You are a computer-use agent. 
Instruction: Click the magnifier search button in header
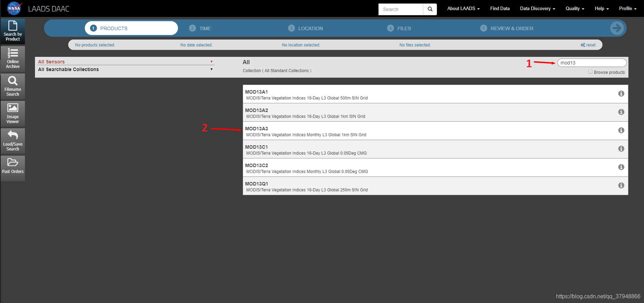coord(430,9)
